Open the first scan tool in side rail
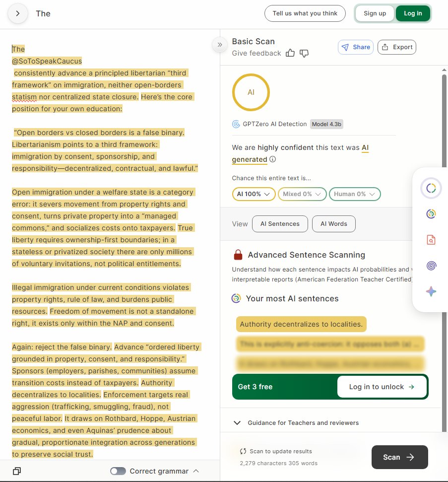The image size is (448, 482). 431,188
